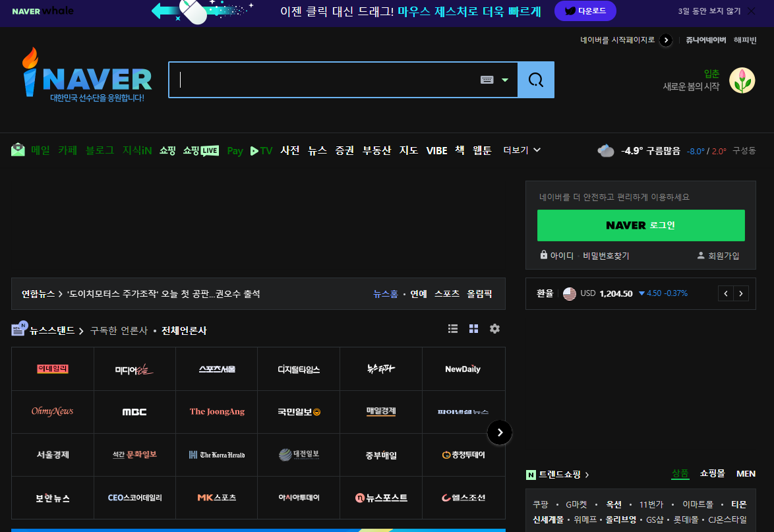Viewport: 774px width, 532px height.
Task: Close the Whale banner with X
Action: point(752,11)
